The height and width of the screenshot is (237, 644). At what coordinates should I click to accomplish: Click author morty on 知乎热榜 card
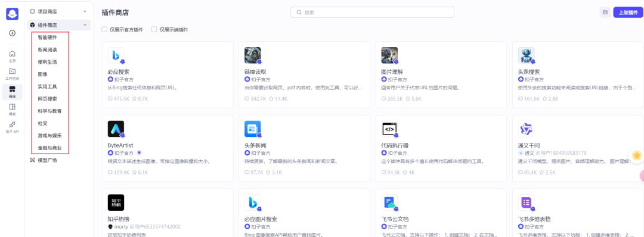[121, 227]
